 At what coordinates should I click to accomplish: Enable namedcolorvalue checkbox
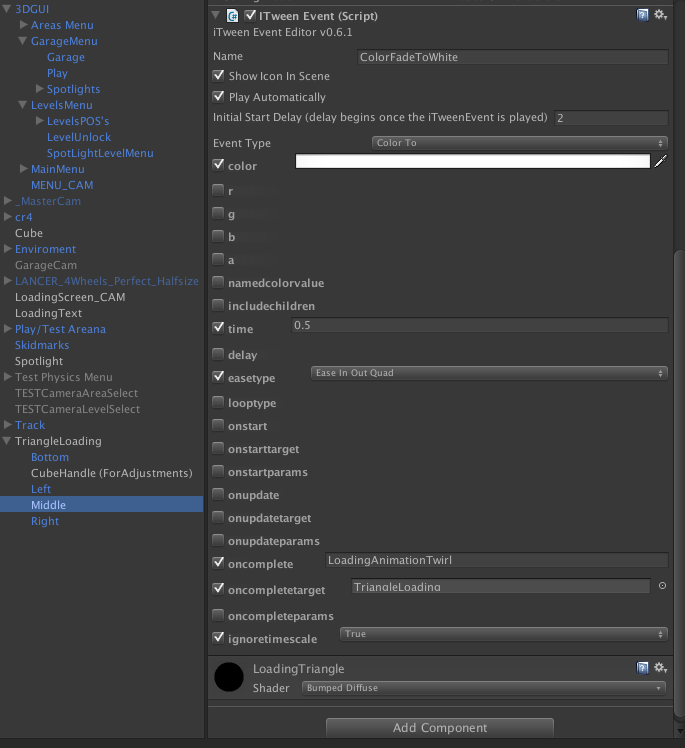(218, 282)
